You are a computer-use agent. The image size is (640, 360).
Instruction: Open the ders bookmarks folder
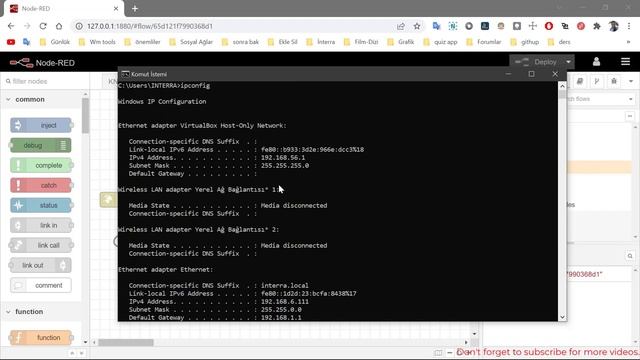click(559, 42)
